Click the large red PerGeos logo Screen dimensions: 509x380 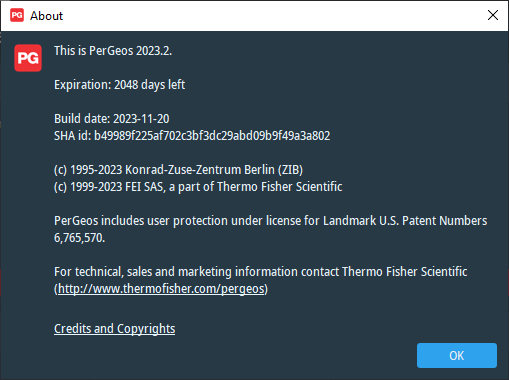coord(28,58)
